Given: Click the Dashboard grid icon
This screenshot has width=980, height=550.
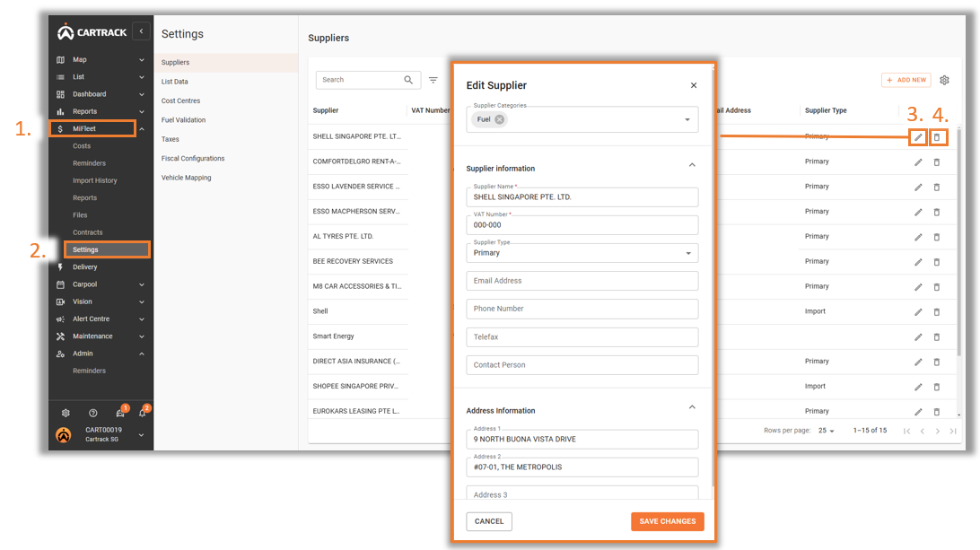Looking at the screenshot, I should 61,94.
